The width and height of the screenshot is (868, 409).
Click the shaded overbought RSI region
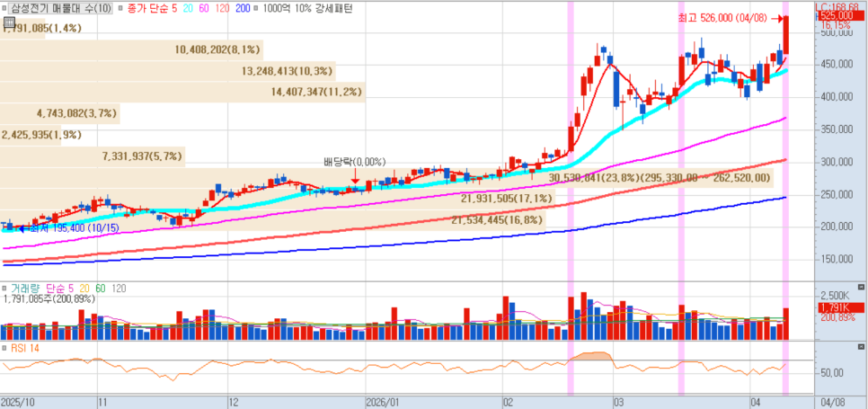tap(592, 356)
